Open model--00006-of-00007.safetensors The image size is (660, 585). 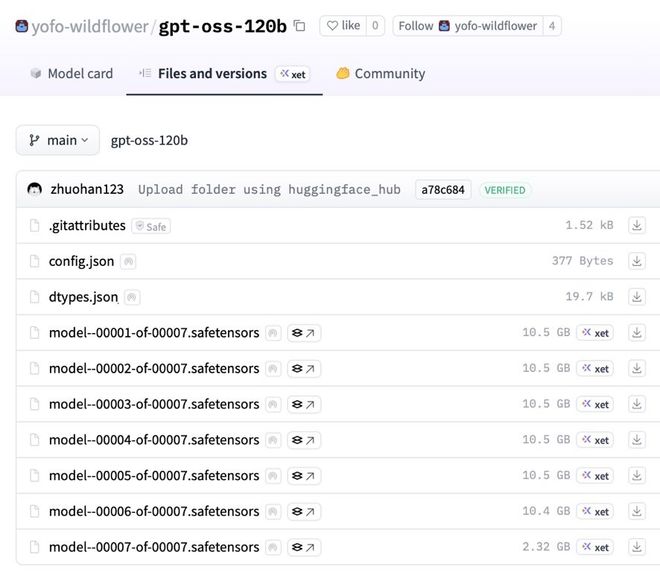click(154, 512)
